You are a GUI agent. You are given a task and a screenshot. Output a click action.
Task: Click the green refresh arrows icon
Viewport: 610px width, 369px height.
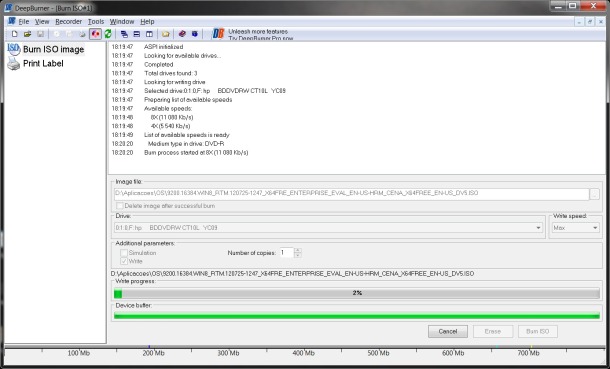tap(108, 34)
